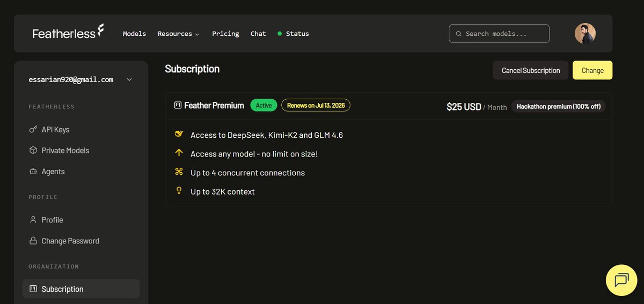Click the lock icon beside Change Password
This screenshot has width=644, height=304.
point(33,241)
